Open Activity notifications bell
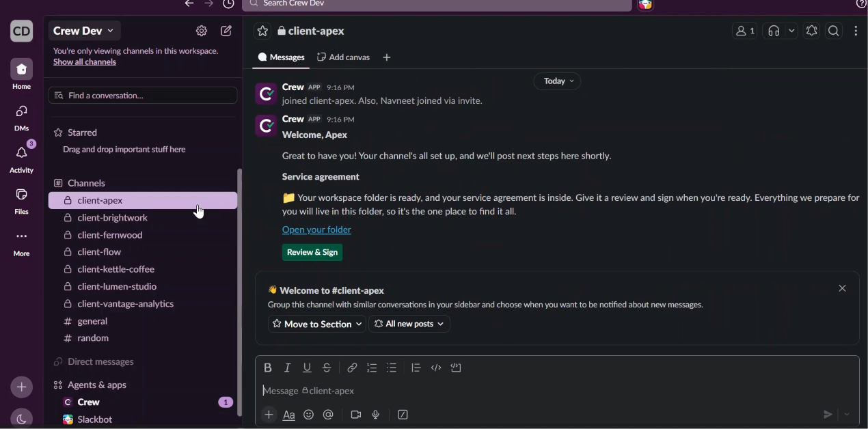Image resolution: width=868 pixels, height=429 pixels. coord(21,158)
